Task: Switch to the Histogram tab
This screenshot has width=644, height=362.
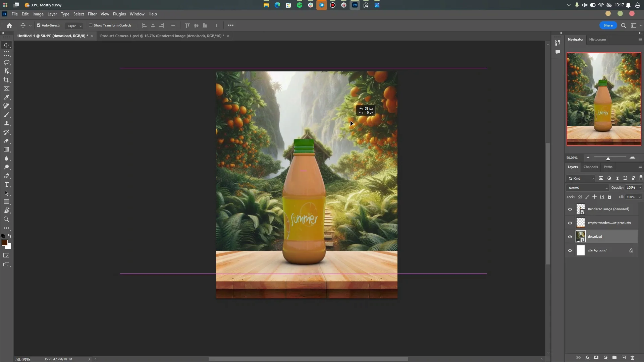Action: click(x=597, y=40)
